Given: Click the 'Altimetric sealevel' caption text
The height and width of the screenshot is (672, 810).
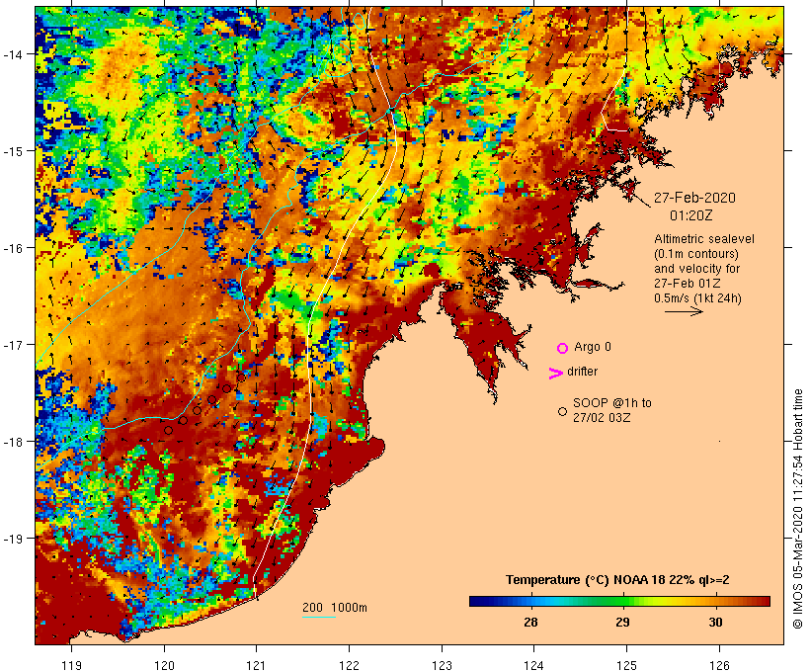Looking at the screenshot, I should click(x=704, y=239).
